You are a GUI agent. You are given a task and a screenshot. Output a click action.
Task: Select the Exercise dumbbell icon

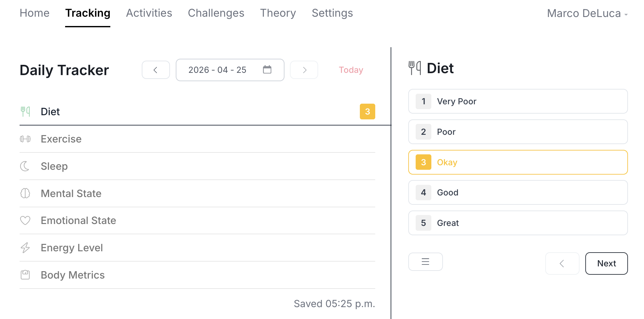click(26, 139)
